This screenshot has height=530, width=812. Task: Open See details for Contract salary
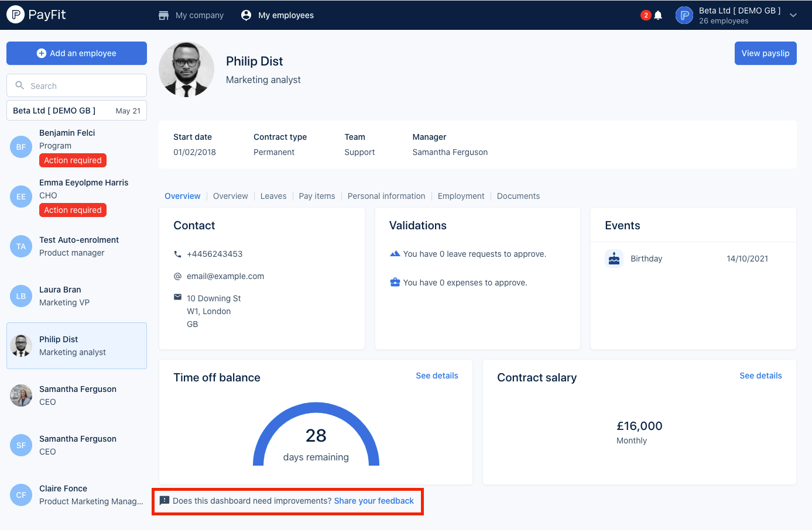760,376
